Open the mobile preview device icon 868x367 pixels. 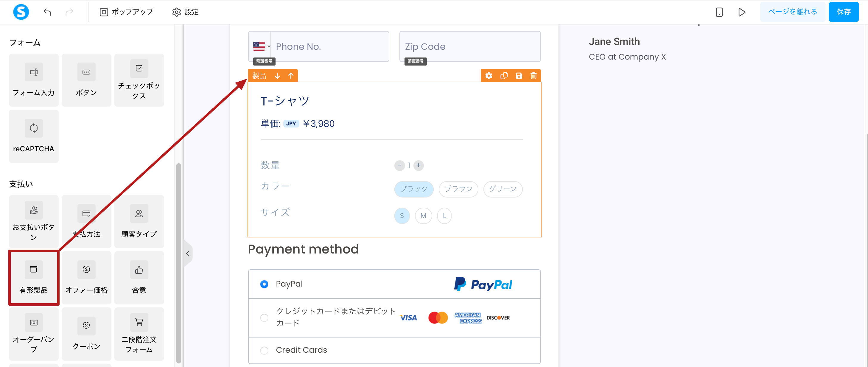click(x=719, y=12)
